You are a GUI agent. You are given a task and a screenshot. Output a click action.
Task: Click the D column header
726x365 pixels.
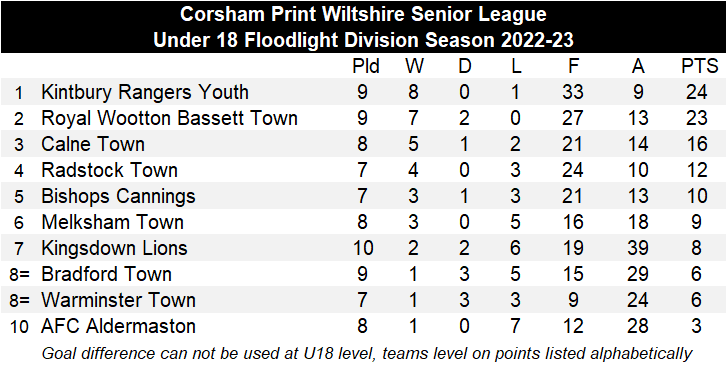click(464, 66)
